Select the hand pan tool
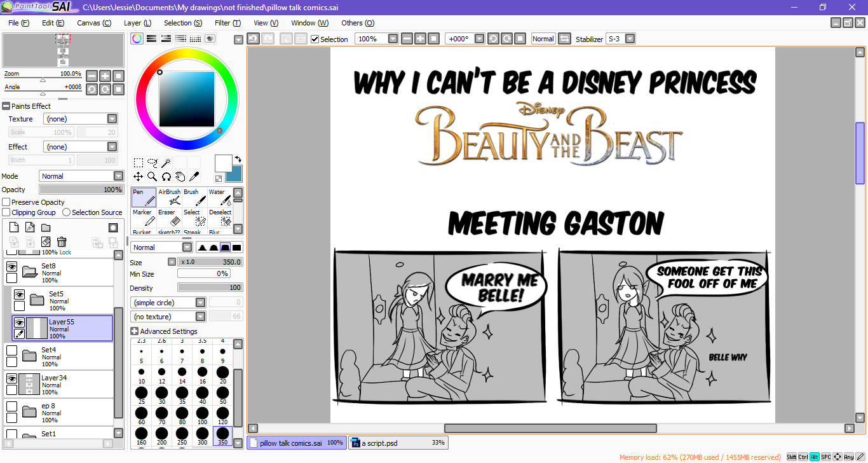The height and width of the screenshot is (463, 868). [180, 176]
